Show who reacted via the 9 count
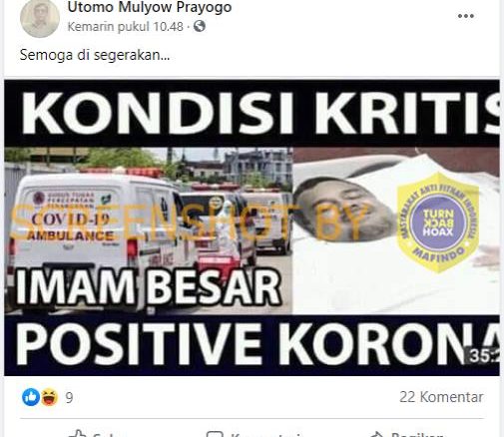 click(x=69, y=397)
